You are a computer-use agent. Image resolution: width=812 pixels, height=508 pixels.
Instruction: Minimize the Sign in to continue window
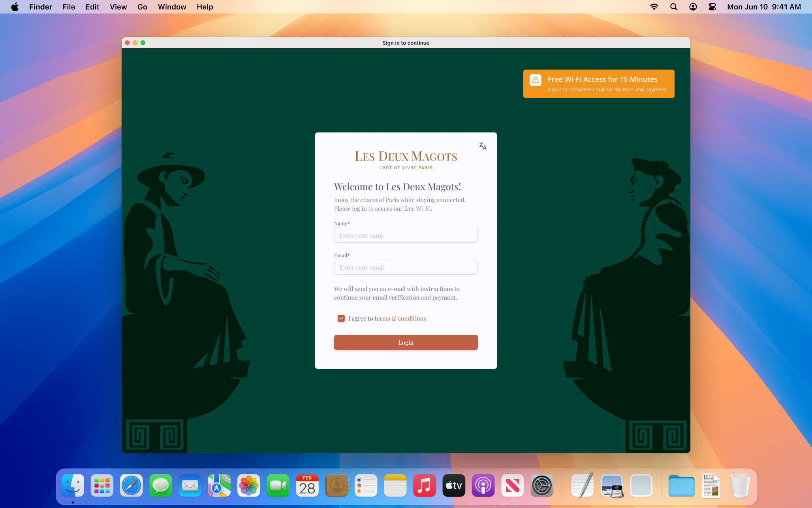point(135,43)
